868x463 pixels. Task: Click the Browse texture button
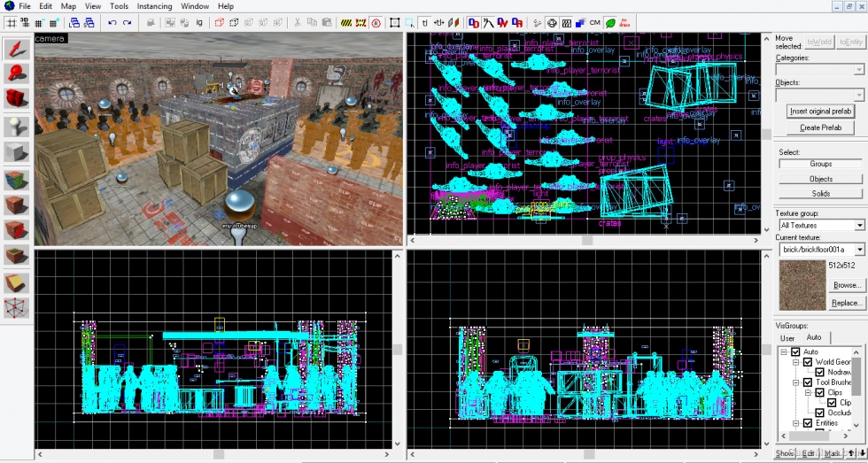click(847, 285)
